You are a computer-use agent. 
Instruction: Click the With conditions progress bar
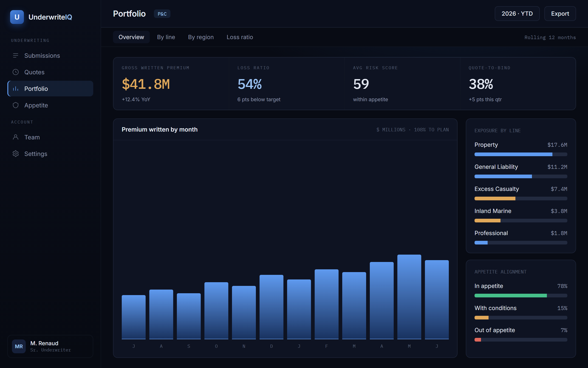[521, 318]
